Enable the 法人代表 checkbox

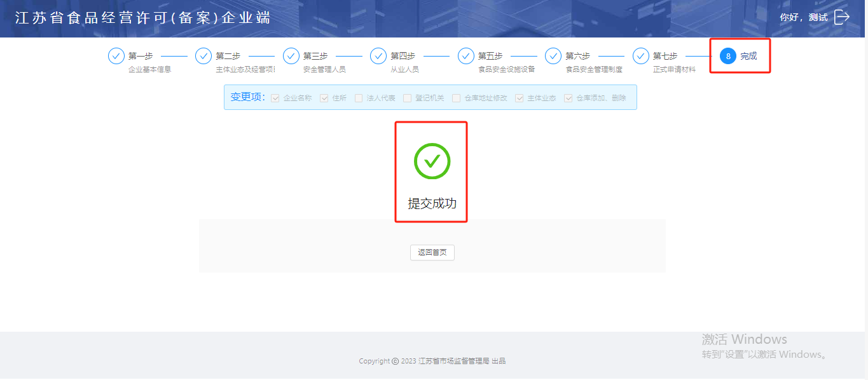tap(359, 98)
